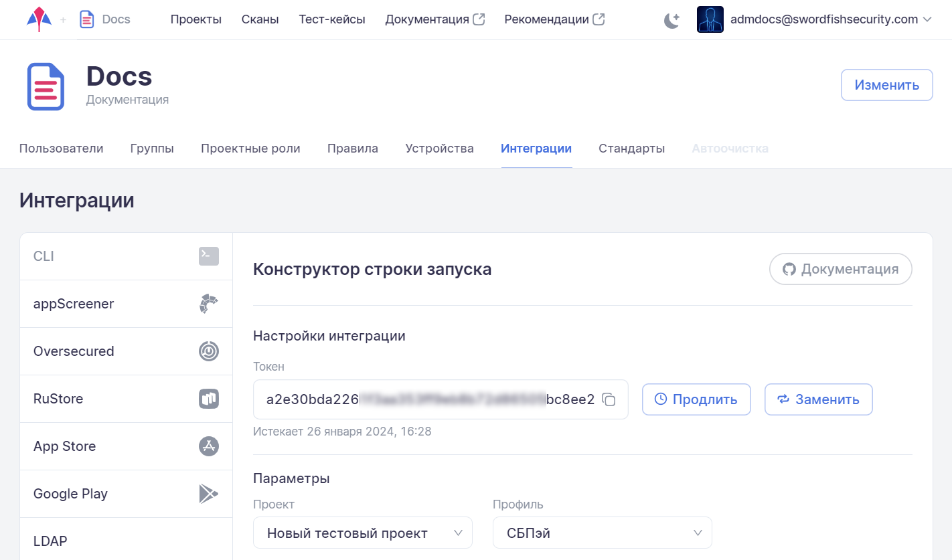
Task: Open Тест-кейсы in top menu
Action: [x=331, y=19]
